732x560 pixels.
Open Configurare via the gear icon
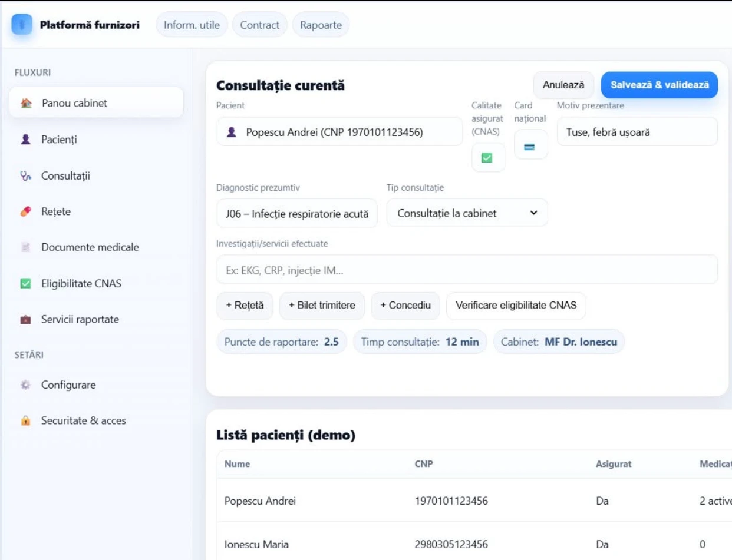[25, 384]
